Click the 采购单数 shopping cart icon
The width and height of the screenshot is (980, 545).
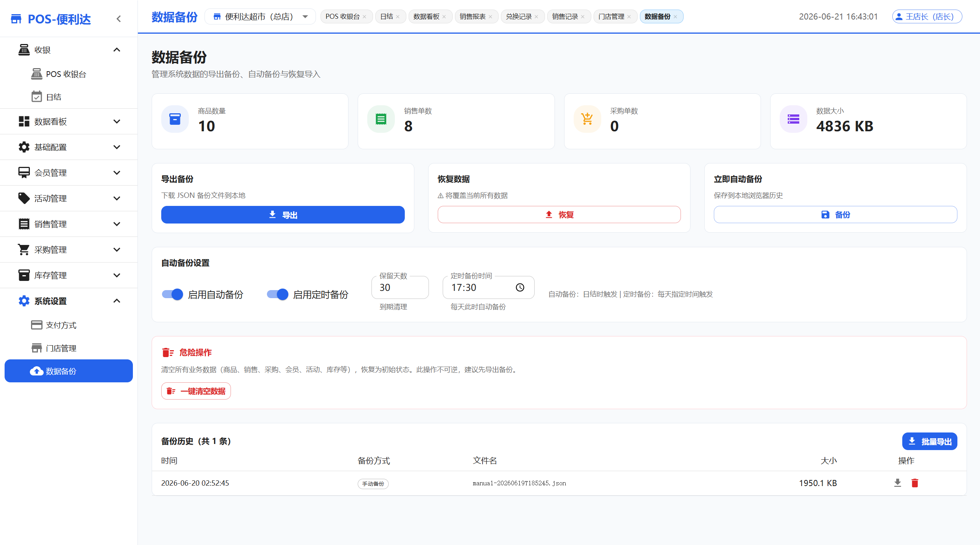(587, 119)
